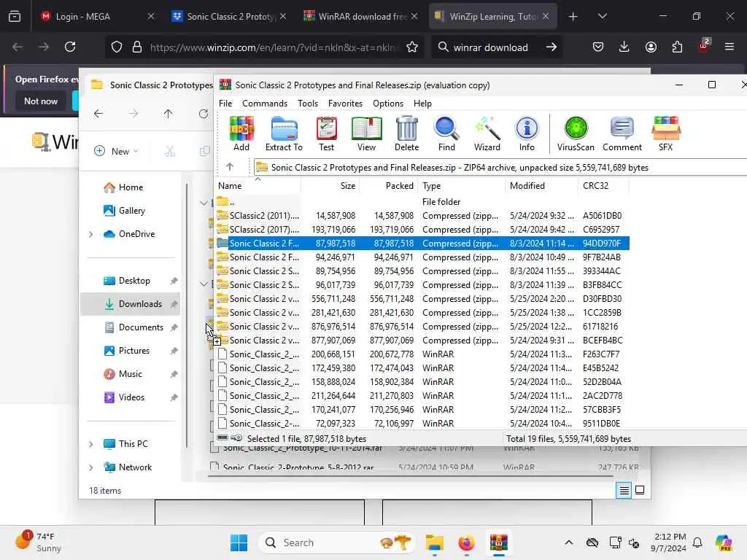List all Firefox tabs dropdown arrow

(602, 17)
